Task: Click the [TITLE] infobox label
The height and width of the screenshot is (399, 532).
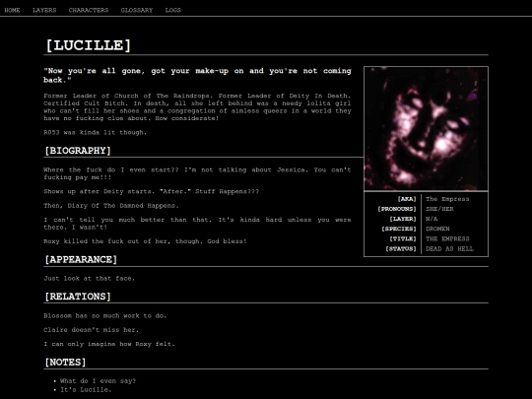Action: coord(402,238)
